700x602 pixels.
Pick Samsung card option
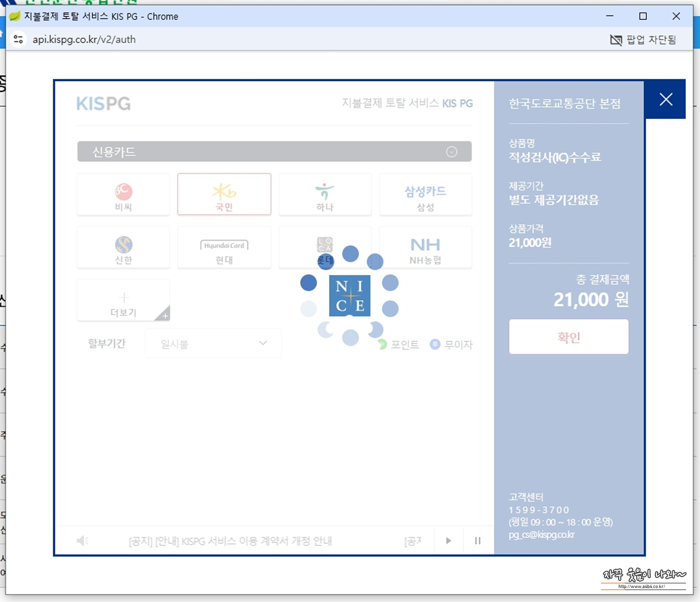click(x=425, y=195)
